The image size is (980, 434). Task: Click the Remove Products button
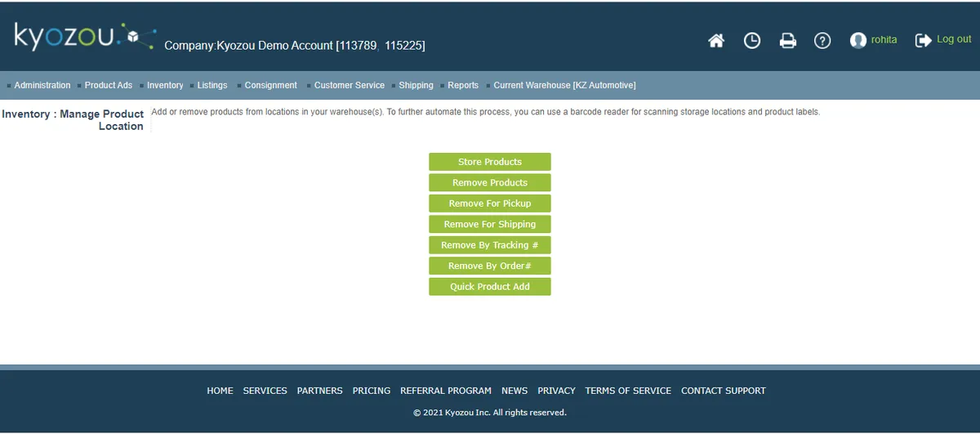point(490,182)
